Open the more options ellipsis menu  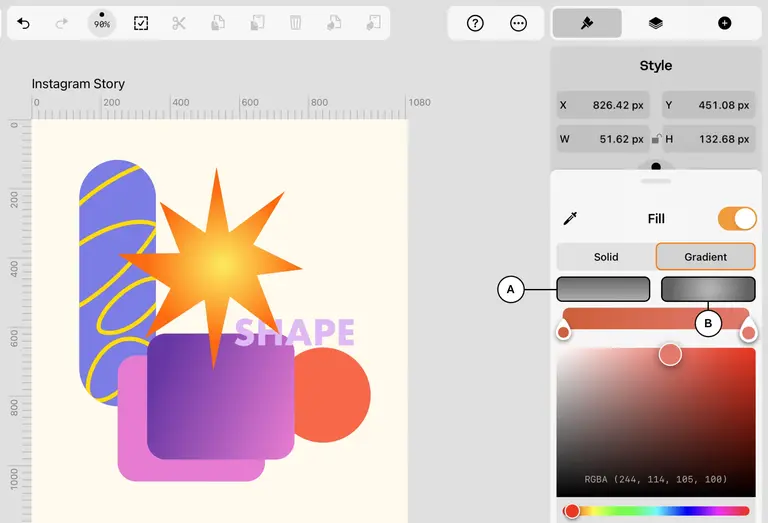click(518, 23)
